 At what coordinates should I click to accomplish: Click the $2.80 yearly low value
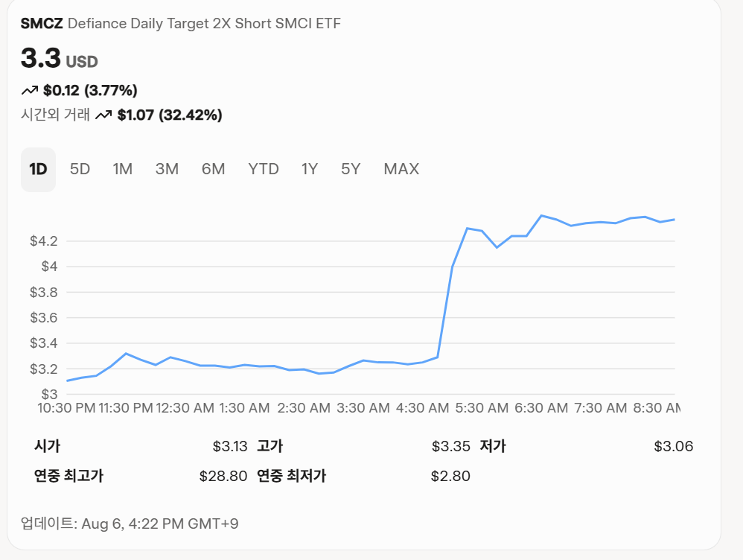(450, 476)
